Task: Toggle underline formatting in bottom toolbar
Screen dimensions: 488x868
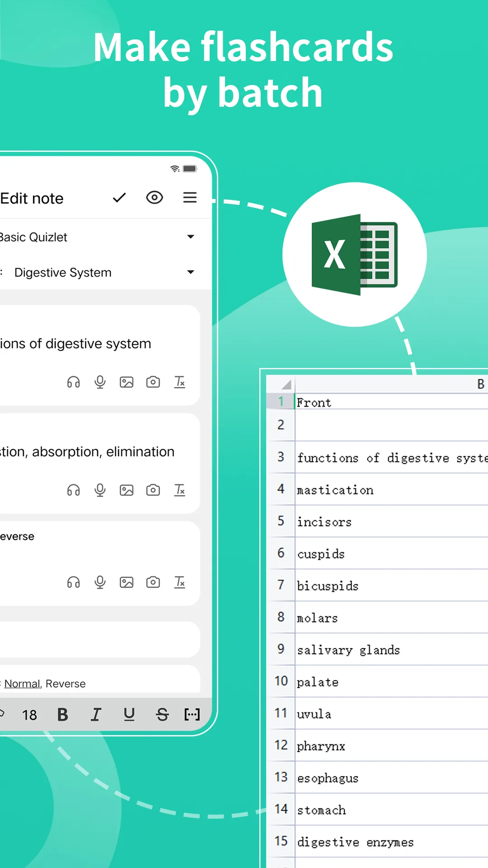Action: coord(129,714)
